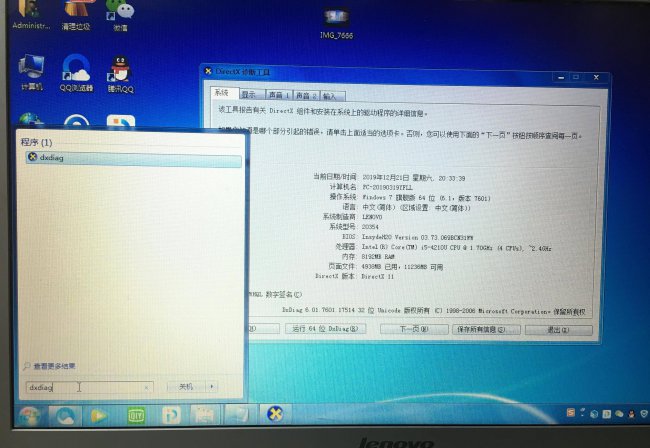Click the 运行 64 位 DxDiag button
Image resolution: width=650 pixels, height=448 pixels.
pos(325,329)
